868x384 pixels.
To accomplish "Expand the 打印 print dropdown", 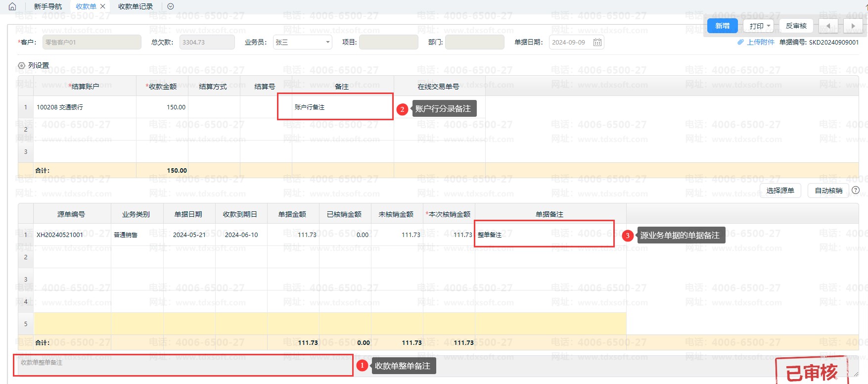I will 769,26.
